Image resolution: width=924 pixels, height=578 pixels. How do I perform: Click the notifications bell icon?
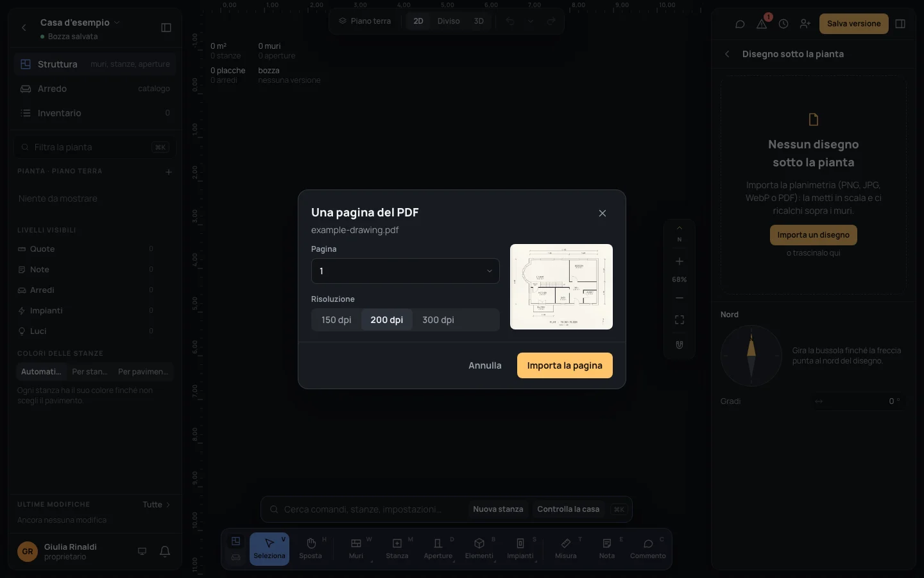165,551
